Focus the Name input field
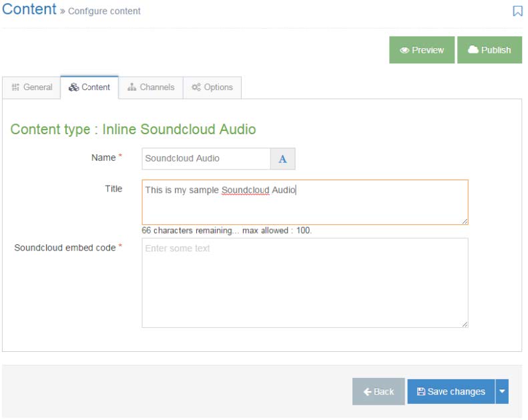Viewport: 528px width, 420px height. [x=208, y=160]
